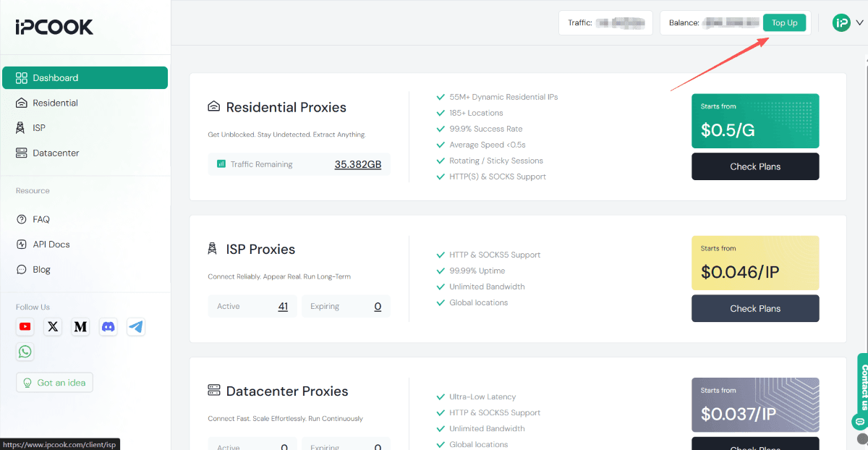Click the Datacenter Proxies server icon
The image size is (868, 450).
pos(214,391)
